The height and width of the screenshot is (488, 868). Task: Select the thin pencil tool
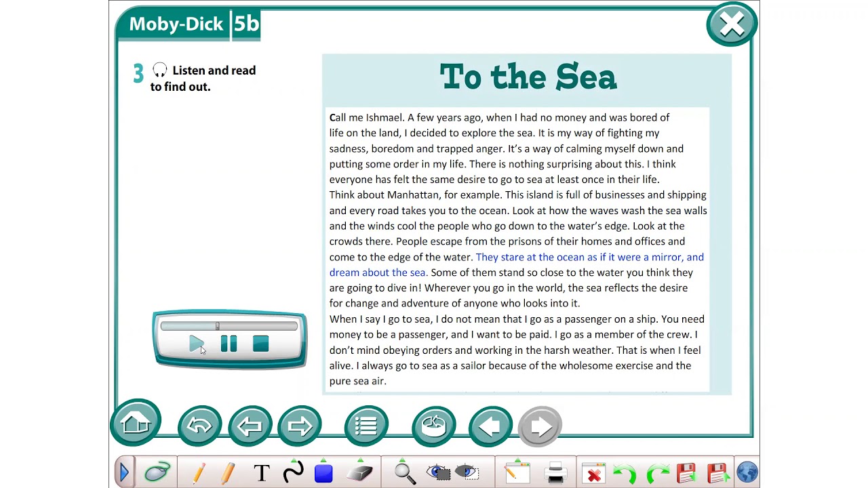click(x=199, y=472)
